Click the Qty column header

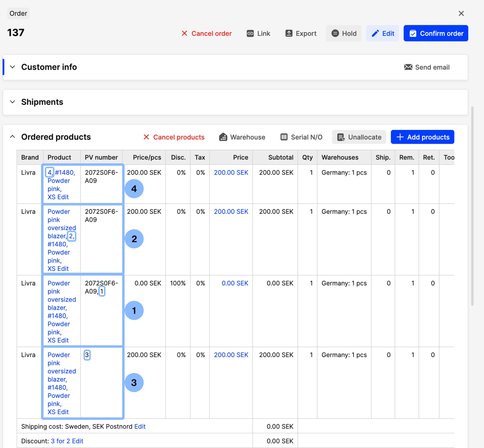[x=307, y=157]
